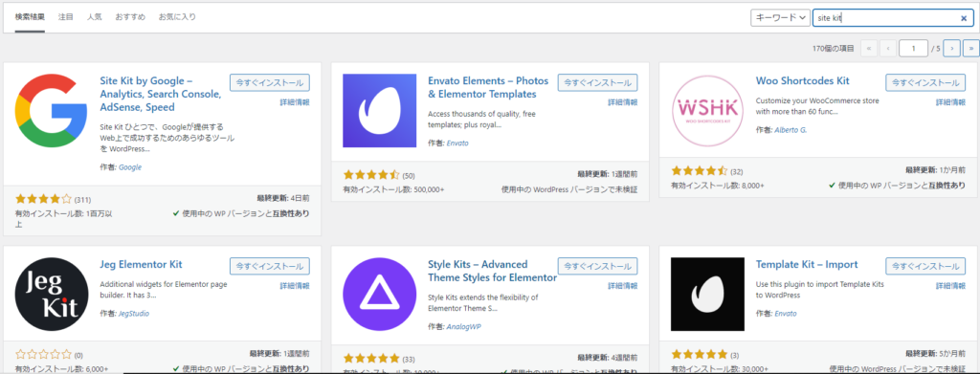The width and height of the screenshot is (980, 374).
Task: Open the Jeg Elementor Kit title link
Action: (x=142, y=264)
